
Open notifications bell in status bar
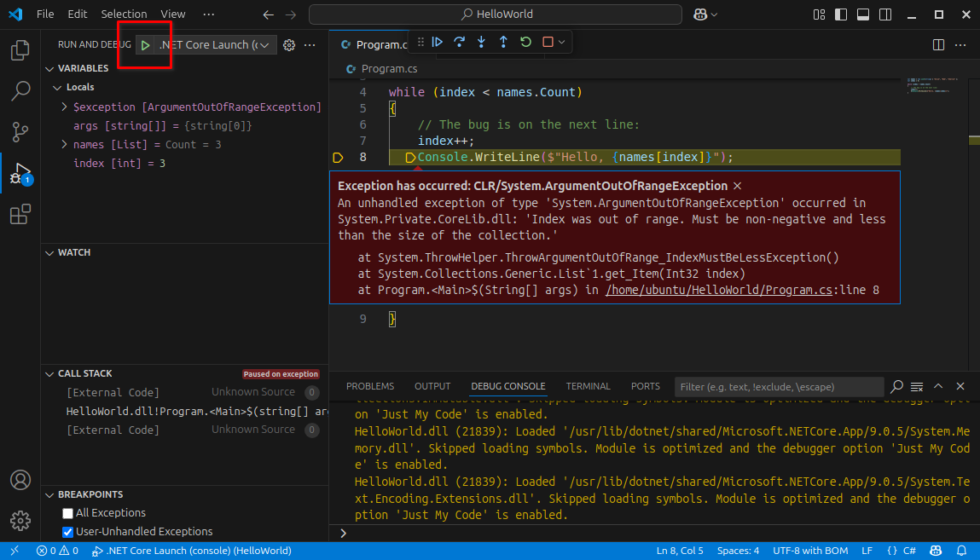961,551
